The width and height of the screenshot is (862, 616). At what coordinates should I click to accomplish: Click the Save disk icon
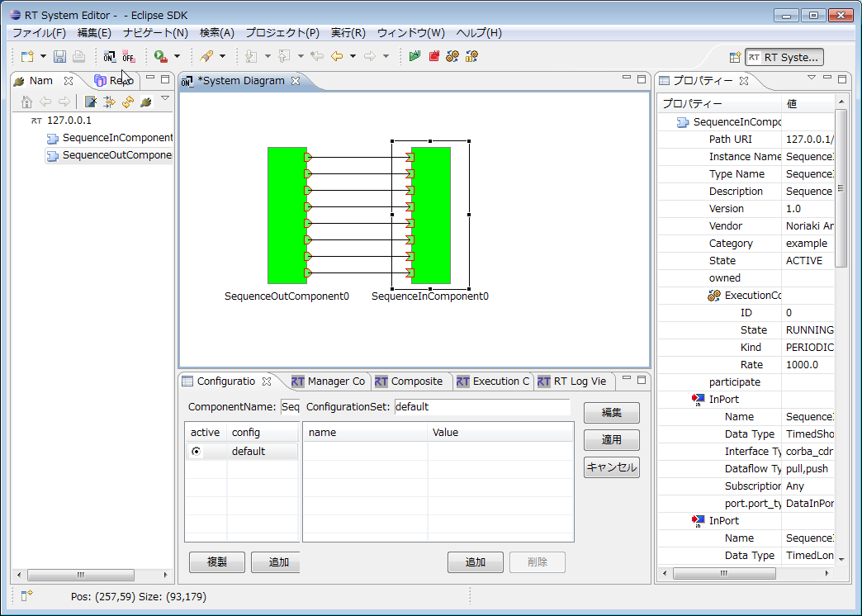(x=60, y=56)
